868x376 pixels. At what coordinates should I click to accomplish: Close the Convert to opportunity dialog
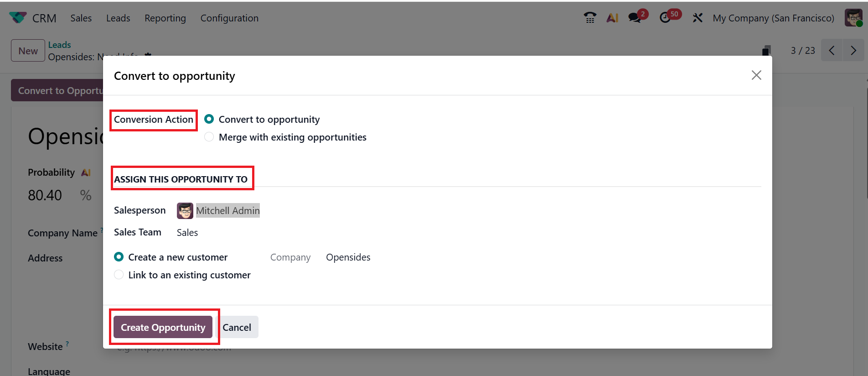[x=756, y=75]
